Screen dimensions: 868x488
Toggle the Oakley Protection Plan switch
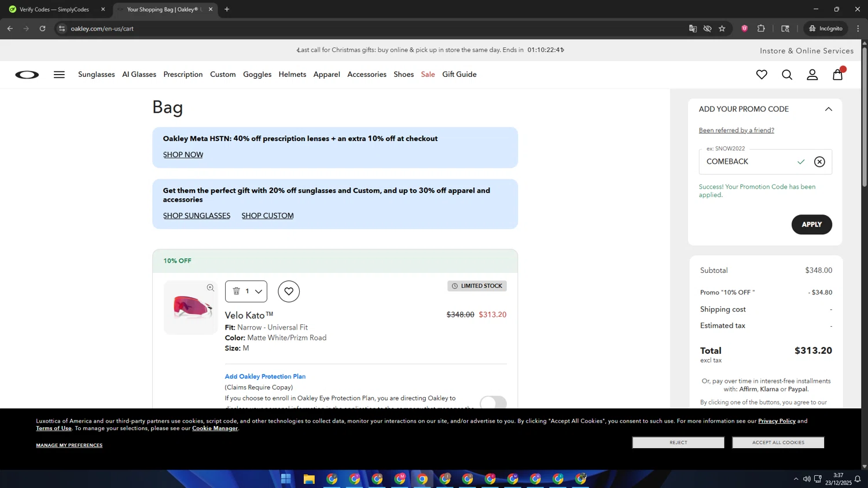click(x=493, y=402)
